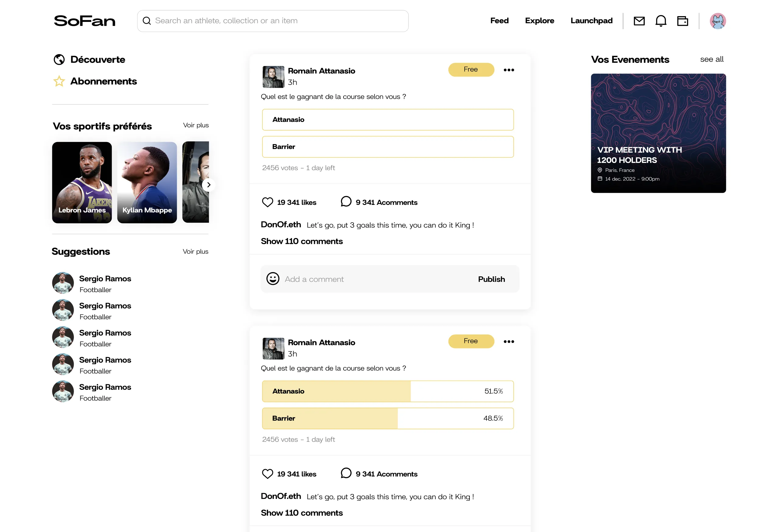Open emoji picker in comment box
Image resolution: width=768 pixels, height=532 pixels.
[x=273, y=279]
